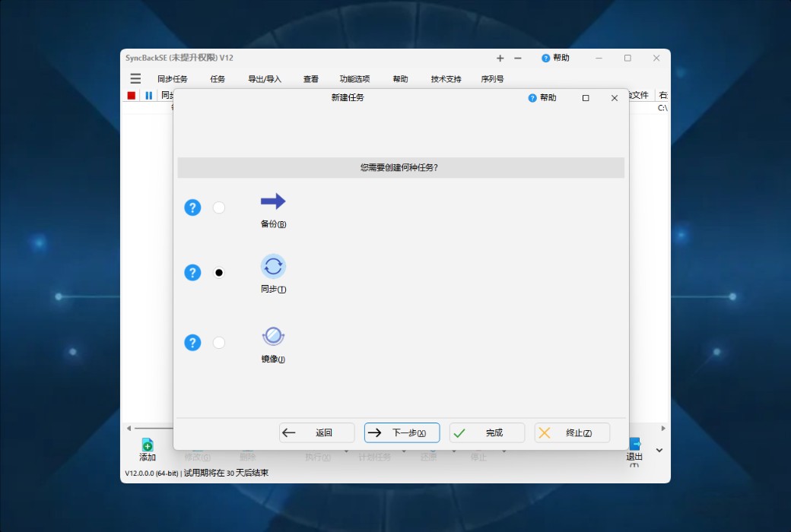791x532 pixels.
Task: Select the 备份 (Backup) radio button
Action: coord(219,207)
